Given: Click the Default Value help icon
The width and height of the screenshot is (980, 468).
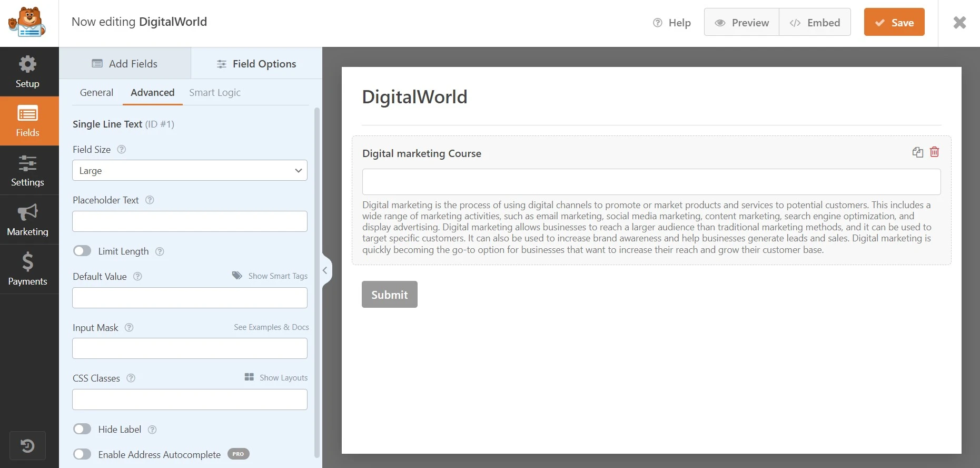Looking at the screenshot, I should tap(137, 276).
